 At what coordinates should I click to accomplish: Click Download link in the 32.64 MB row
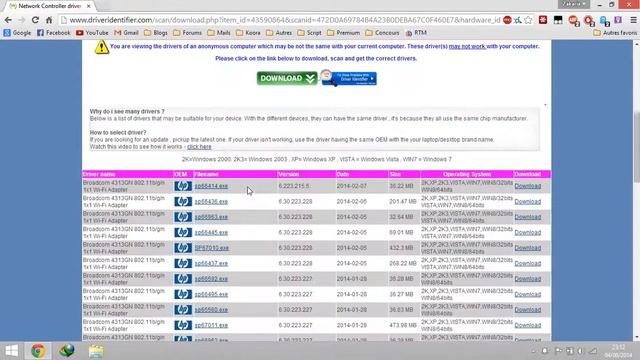(527, 217)
